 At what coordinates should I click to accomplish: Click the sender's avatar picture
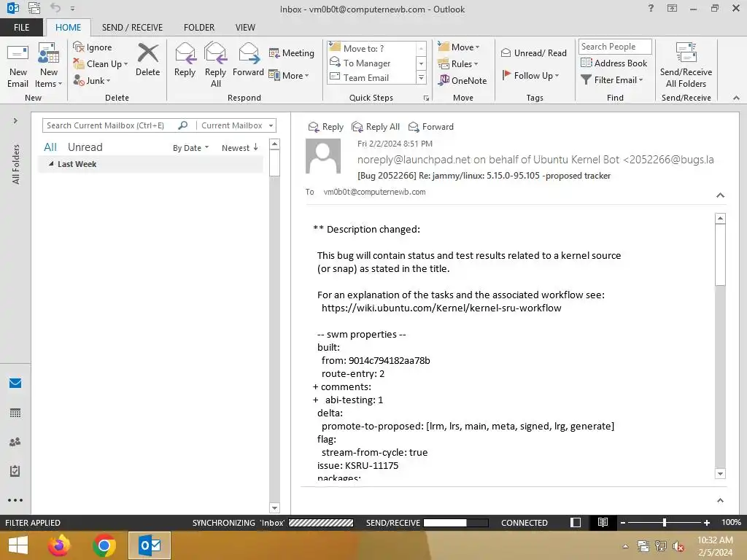click(x=323, y=156)
